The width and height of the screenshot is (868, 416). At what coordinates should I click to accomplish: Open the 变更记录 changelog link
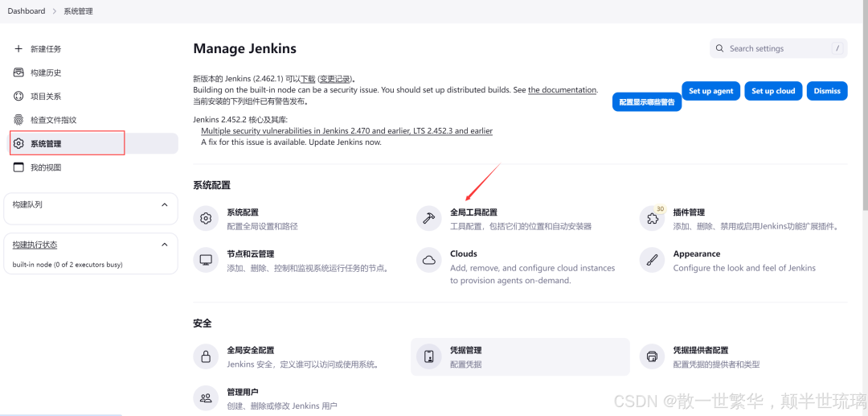(x=335, y=79)
